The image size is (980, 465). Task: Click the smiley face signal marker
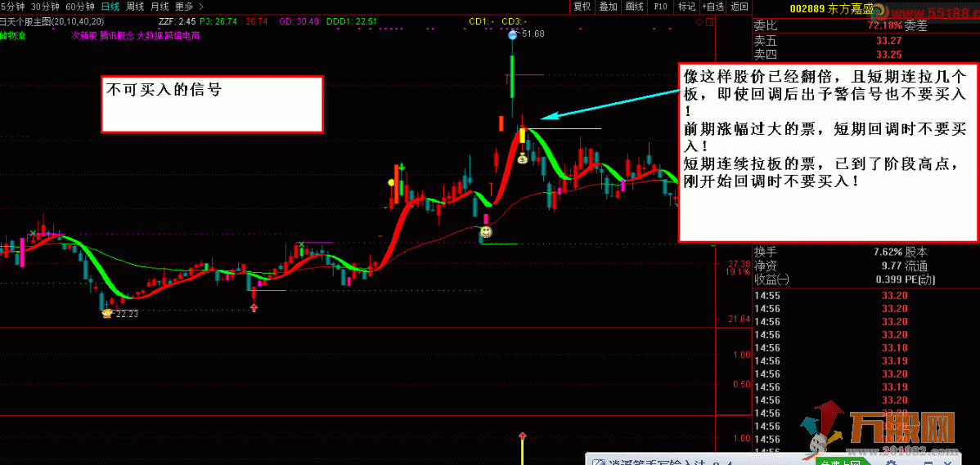click(486, 232)
